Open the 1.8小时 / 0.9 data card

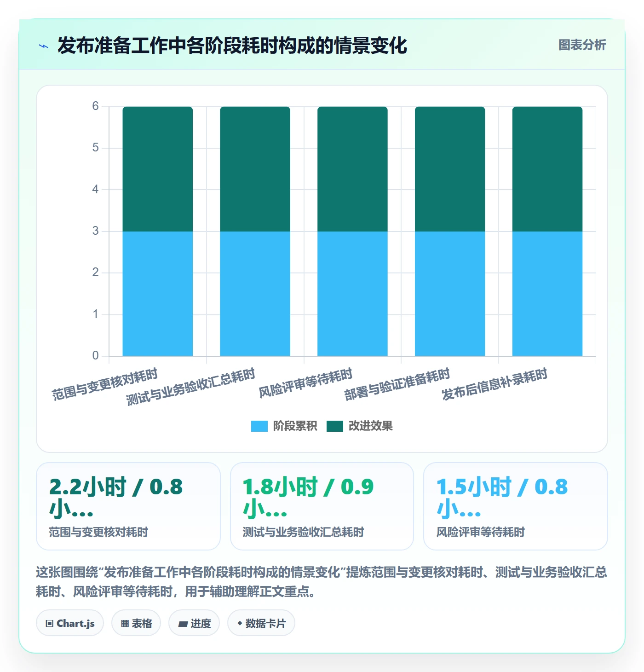click(322, 506)
